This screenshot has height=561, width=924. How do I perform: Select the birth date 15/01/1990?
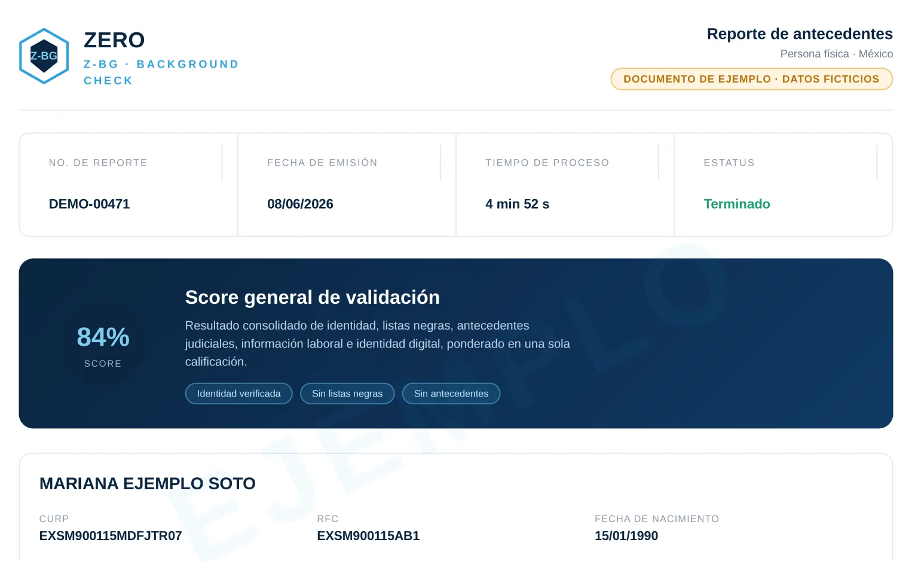click(626, 536)
